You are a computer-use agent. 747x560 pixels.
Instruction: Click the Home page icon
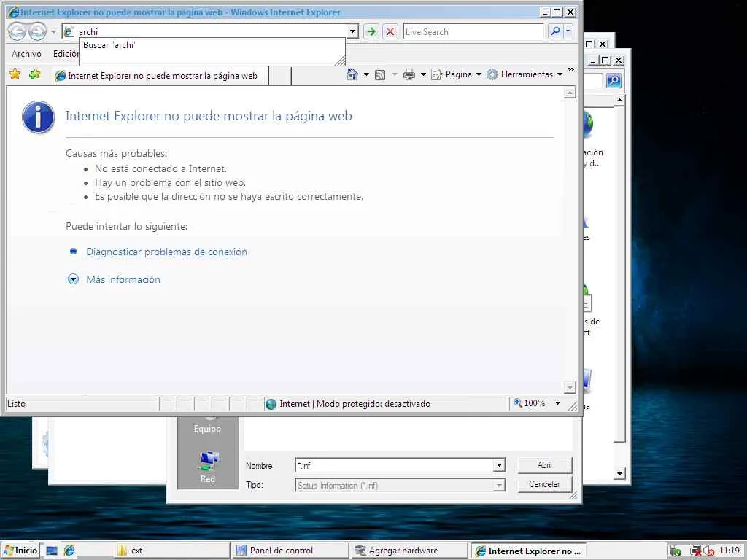(352, 74)
